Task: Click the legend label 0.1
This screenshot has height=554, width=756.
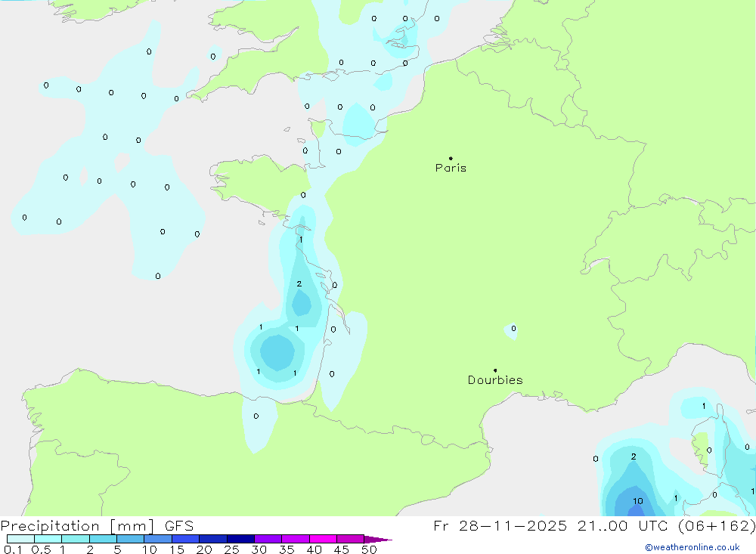Action: pos(13,549)
